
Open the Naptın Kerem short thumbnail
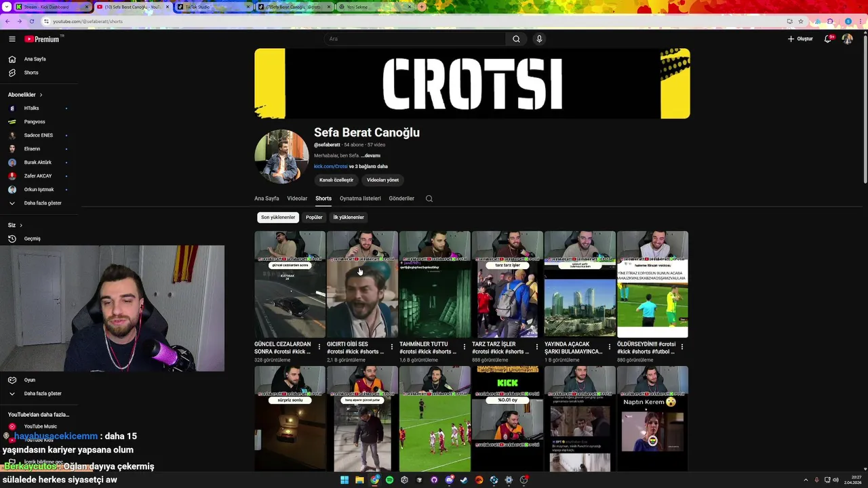(652, 419)
